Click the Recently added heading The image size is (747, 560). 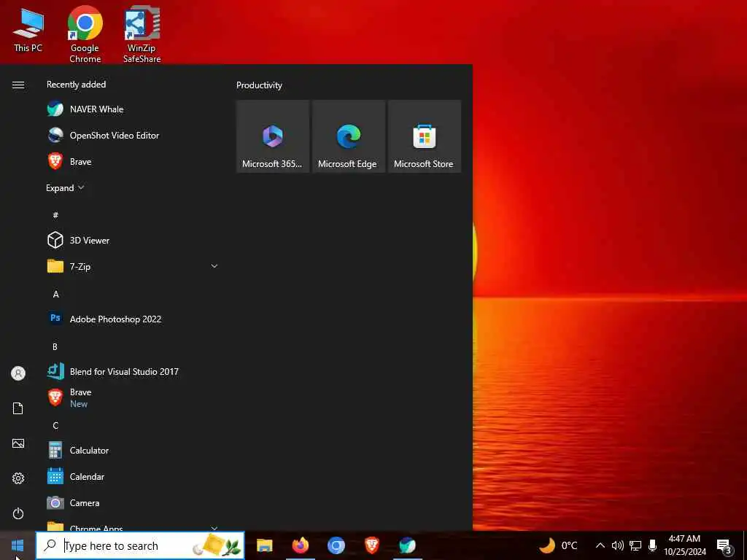[76, 85]
